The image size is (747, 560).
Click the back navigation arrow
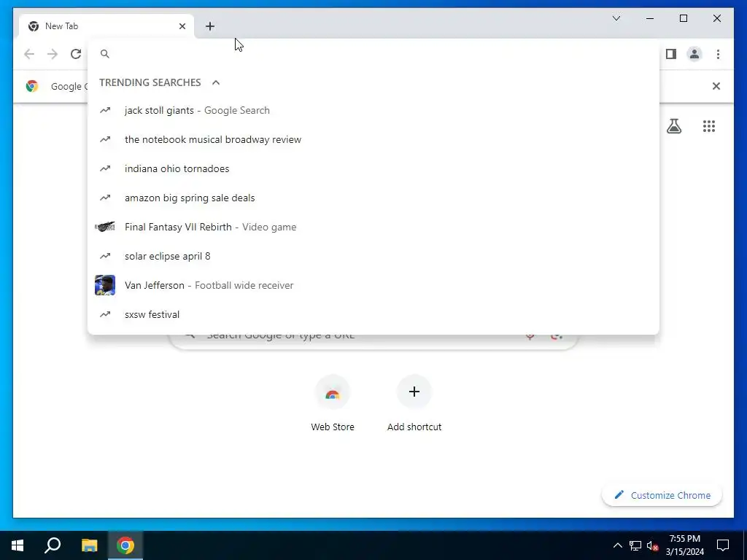click(x=29, y=54)
